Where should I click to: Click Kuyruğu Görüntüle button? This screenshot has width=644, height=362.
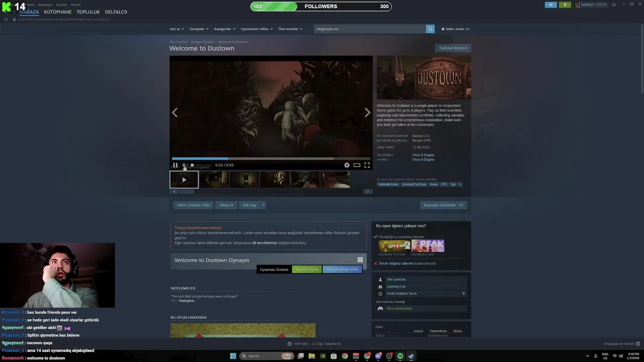click(x=443, y=205)
